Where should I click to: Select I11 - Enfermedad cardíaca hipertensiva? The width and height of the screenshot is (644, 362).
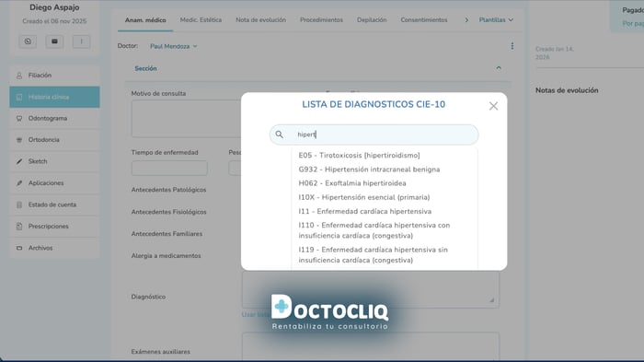(x=364, y=212)
